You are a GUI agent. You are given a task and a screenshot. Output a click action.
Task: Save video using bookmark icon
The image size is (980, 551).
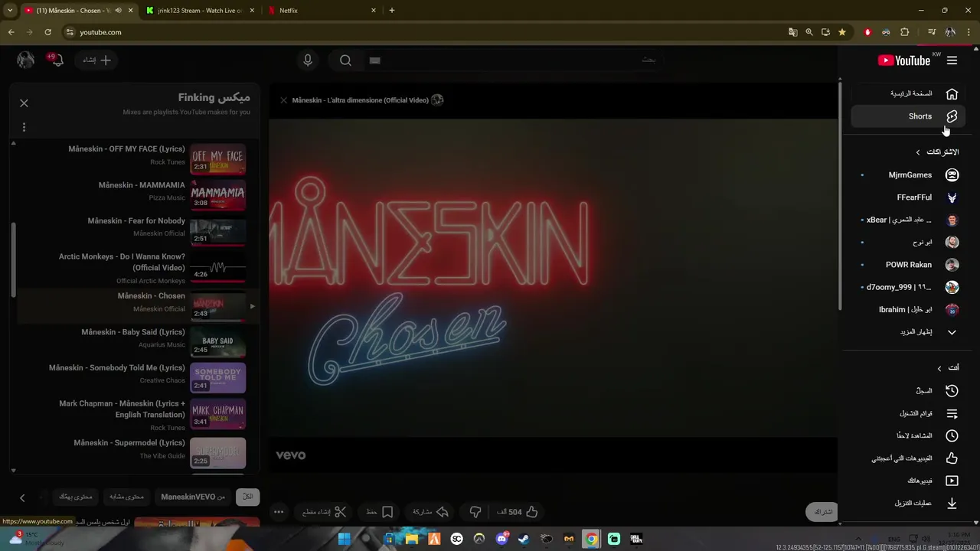(x=387, y=512)
